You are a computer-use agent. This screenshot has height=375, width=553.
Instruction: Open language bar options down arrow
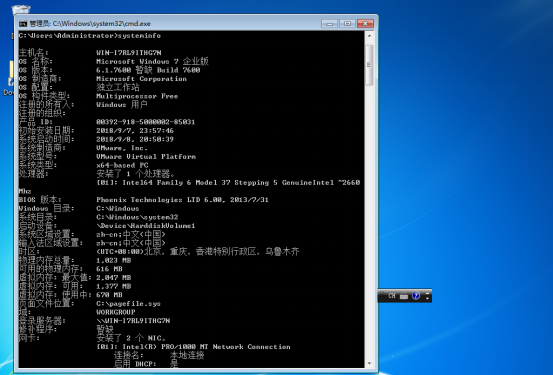(x=427, y=298)
